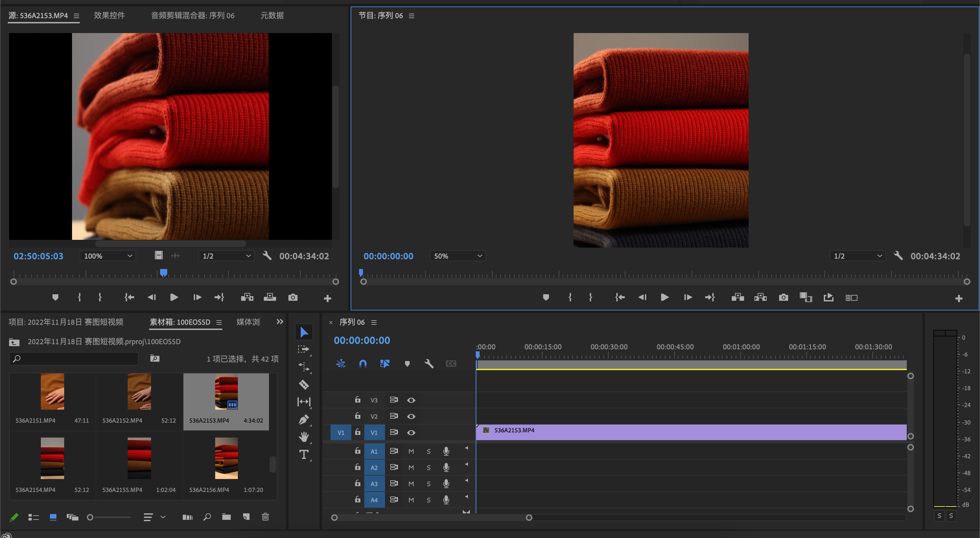
Task: Switch to the 元数据 tab
Action: coord(272,16)
